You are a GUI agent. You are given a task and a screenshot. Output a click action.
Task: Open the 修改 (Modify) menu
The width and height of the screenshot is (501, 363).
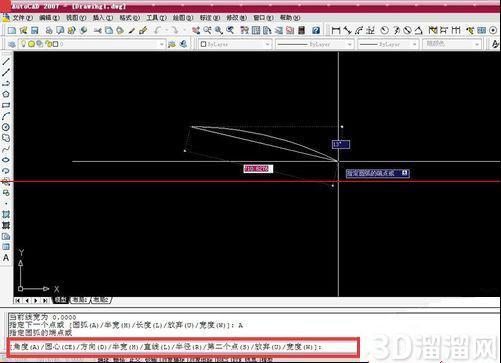pos(236,18)
